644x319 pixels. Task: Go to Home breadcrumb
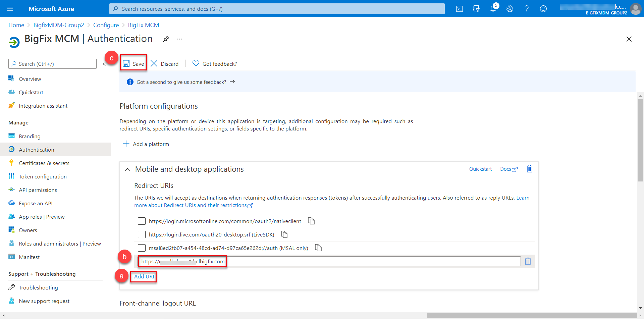(16, 25)
